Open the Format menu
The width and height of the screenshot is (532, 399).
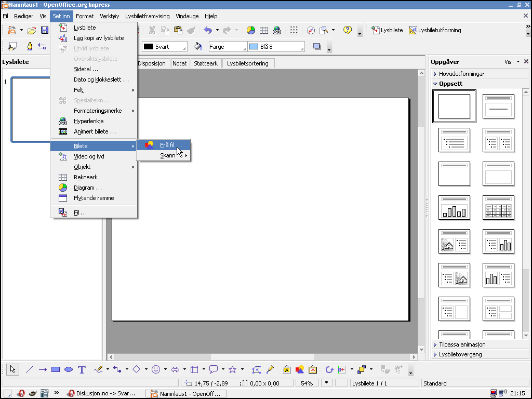point(85,16)
